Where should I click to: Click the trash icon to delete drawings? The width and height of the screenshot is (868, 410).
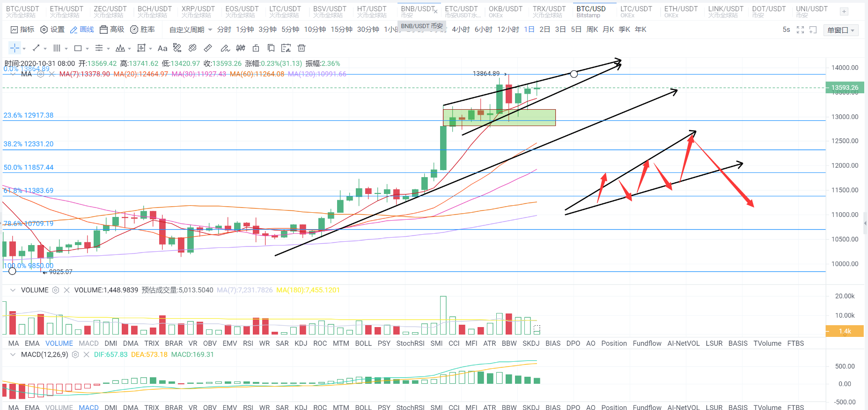coord(302,48)
